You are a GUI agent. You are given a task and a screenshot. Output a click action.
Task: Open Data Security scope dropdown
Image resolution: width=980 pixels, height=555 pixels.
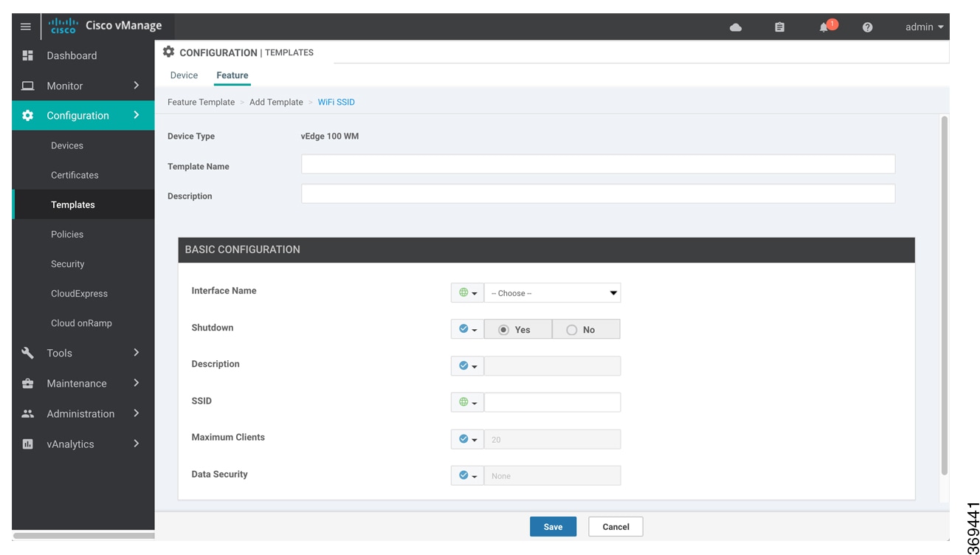(467, 475)
